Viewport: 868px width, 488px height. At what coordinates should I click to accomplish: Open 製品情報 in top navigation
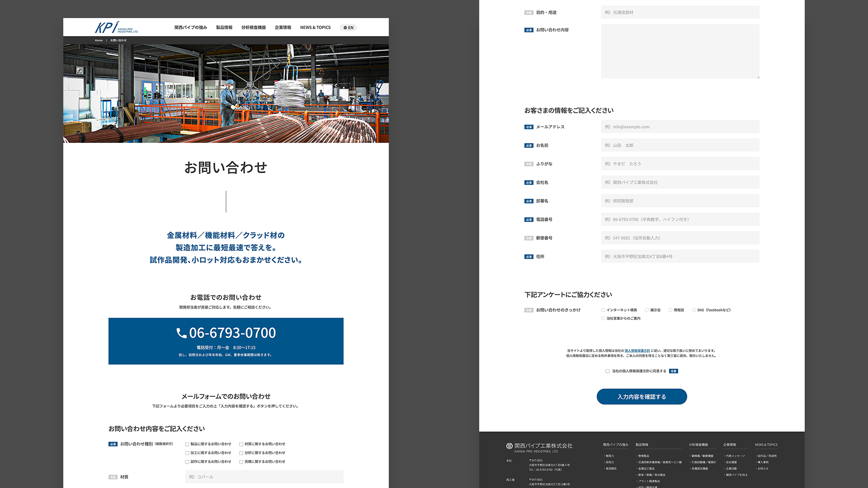(224, 28)
